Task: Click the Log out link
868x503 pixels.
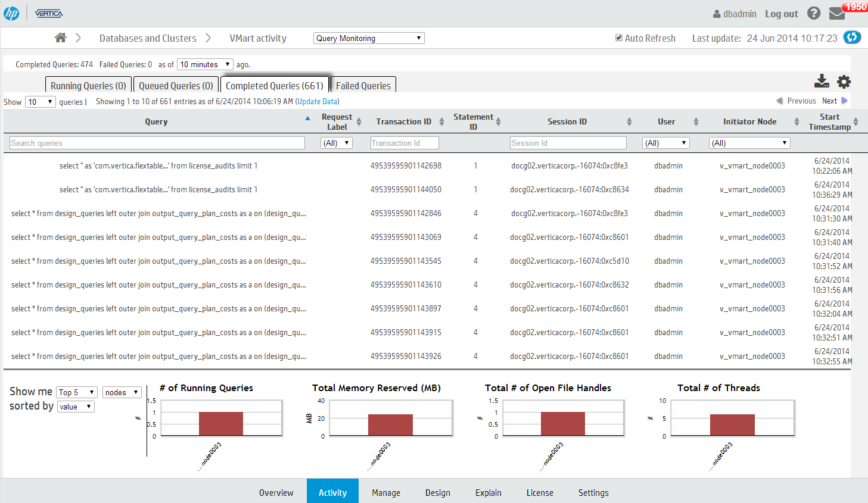Action: click(x=782, y=14)
